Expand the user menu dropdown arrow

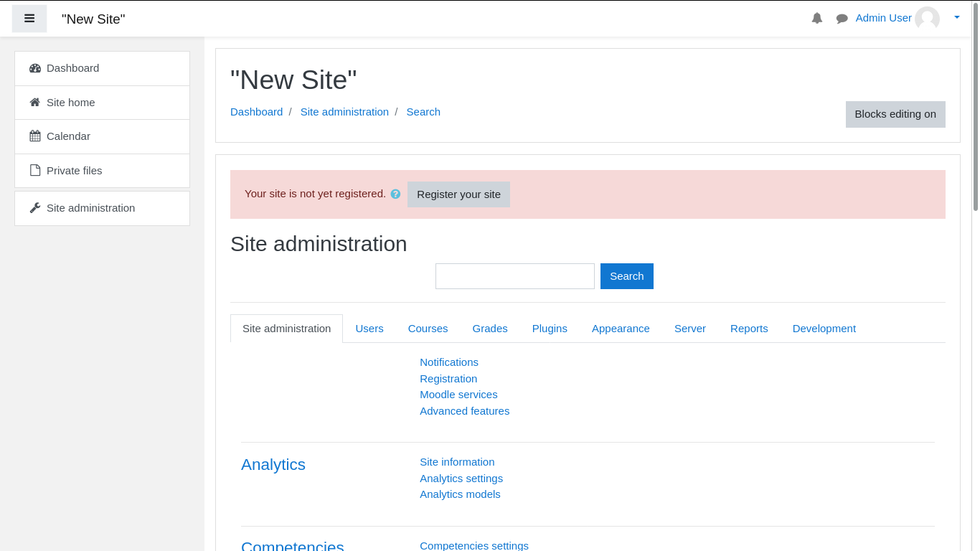[x=956, y=18]
